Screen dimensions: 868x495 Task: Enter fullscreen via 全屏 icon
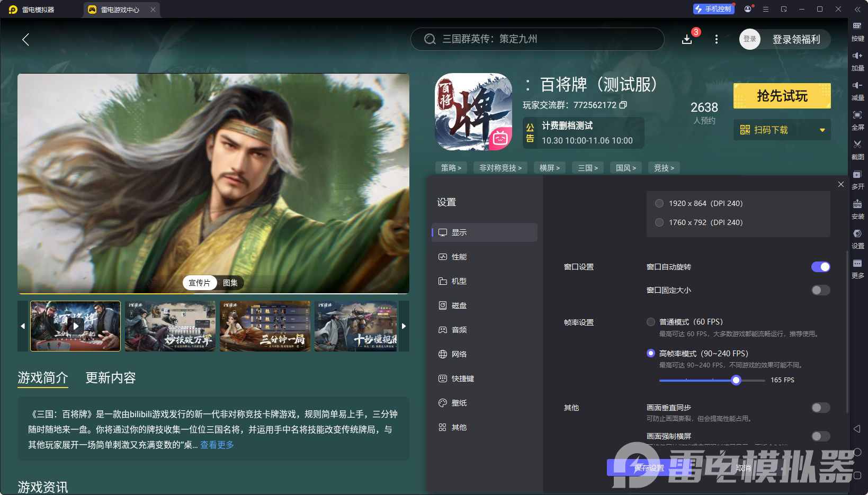pyautogui.click(x=858, y=115)
